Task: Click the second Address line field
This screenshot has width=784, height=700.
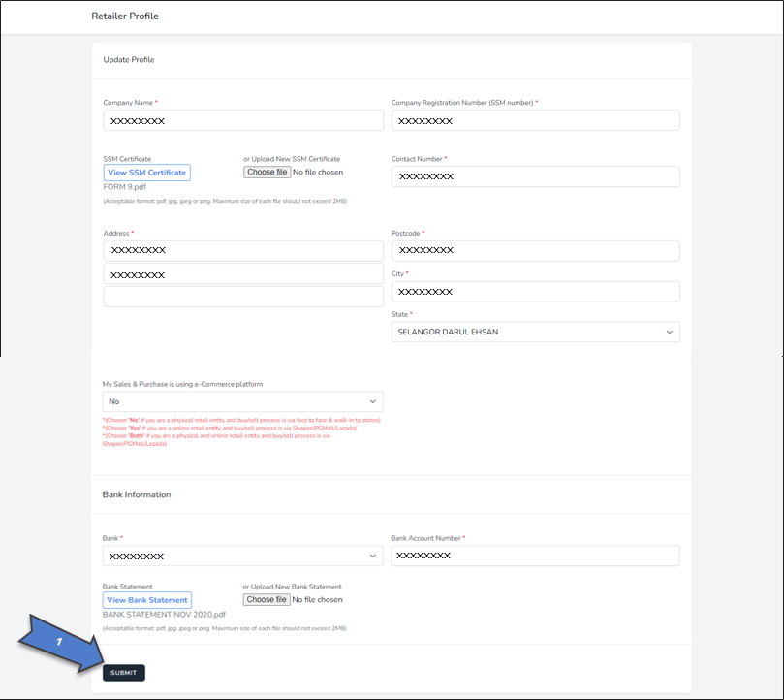Action: tap(243, 274)
